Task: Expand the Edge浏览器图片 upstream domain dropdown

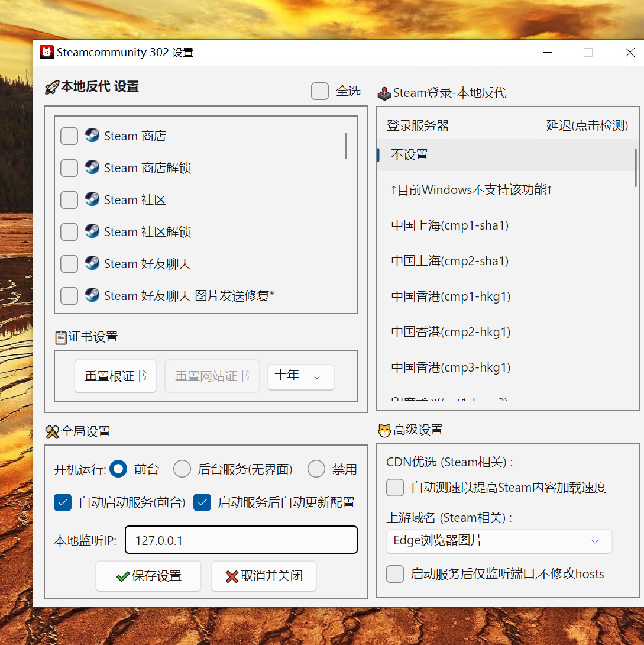Action: coord(499,541)
